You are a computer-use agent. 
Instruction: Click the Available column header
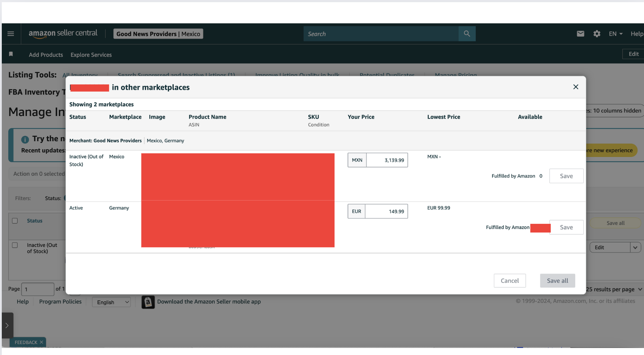point(530,117)
